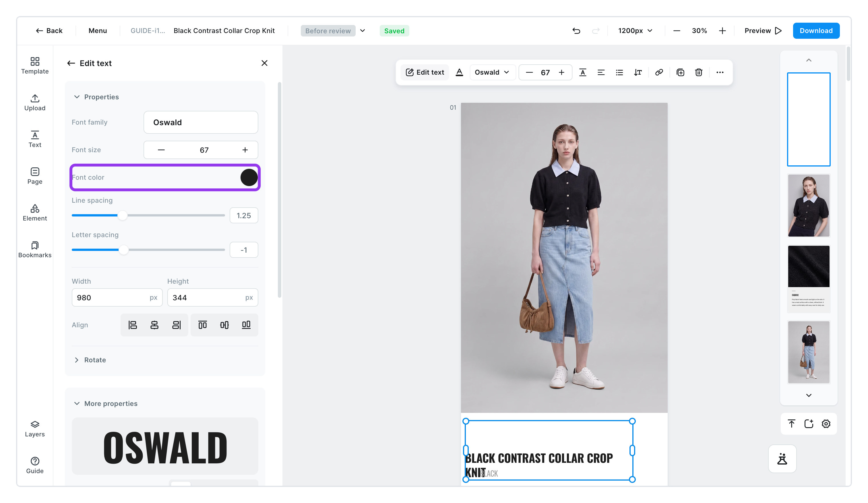Align element to right edge
Screen dimensions: 868x503
click(x=176, y=325)
